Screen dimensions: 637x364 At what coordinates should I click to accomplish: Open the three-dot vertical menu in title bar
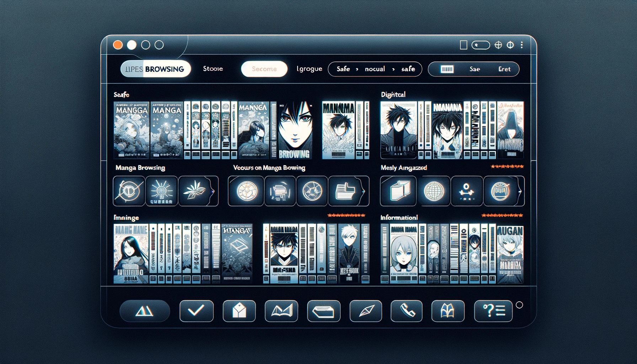pyautogui.click(x=522, y=45)
